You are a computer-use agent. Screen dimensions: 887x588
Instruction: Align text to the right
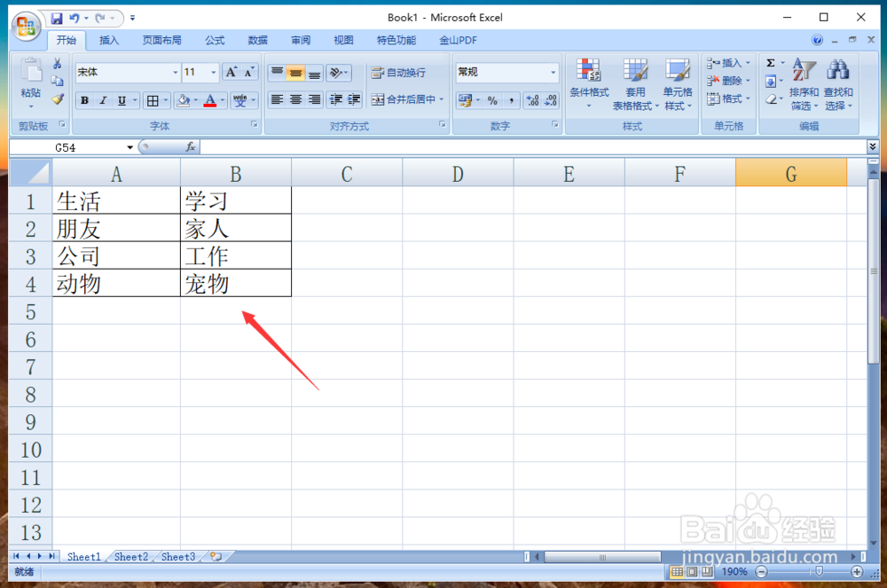(x=315, y=100)
